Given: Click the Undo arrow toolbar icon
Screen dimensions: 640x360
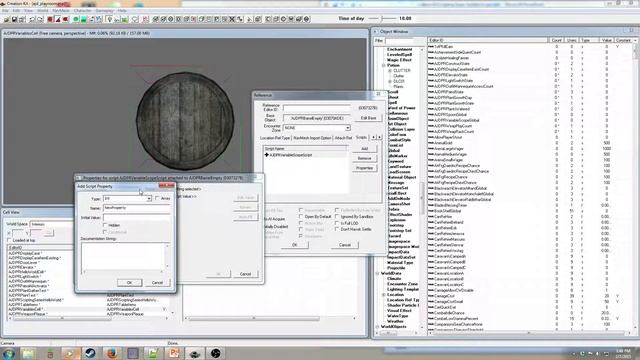Looking at the screenshot, I should pos(32,19).
